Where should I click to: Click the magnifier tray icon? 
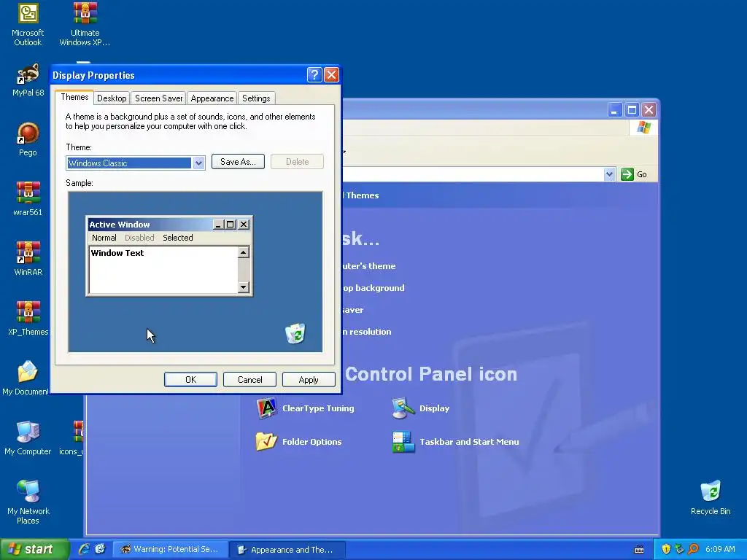[x=693, y=549]
